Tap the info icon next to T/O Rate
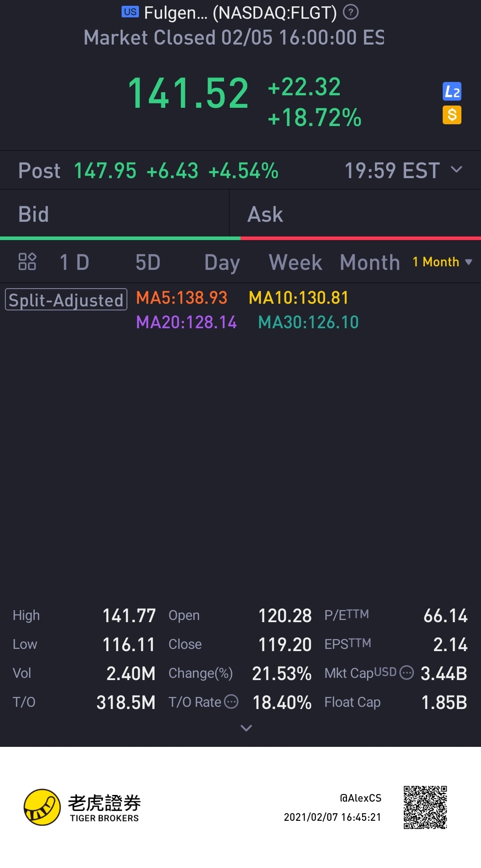The width and height of the screenshot is (481, 868). (231, 701)
